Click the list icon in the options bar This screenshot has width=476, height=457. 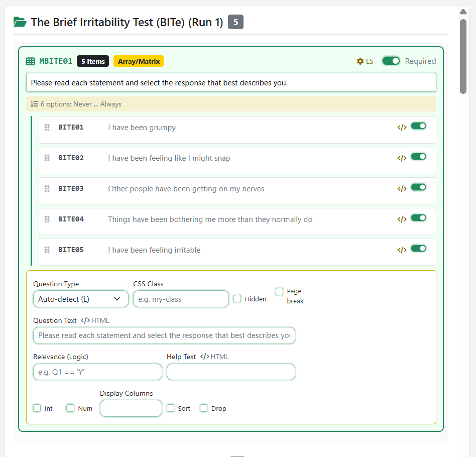coord(34,104)
